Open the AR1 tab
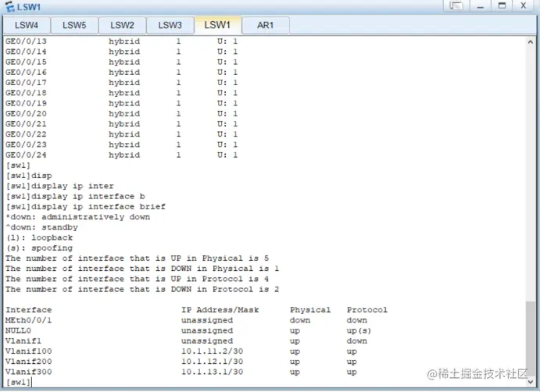The height and width of the screenshot is (392, 540). [x=266, y=25]
